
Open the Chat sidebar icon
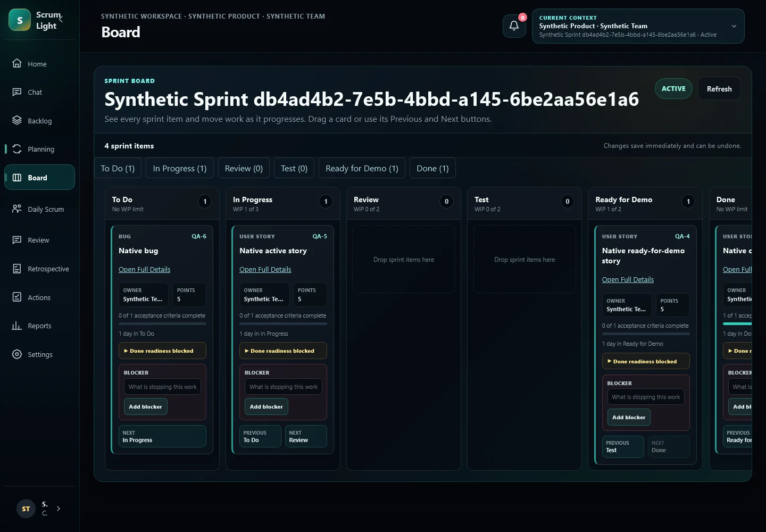[17, 92]
